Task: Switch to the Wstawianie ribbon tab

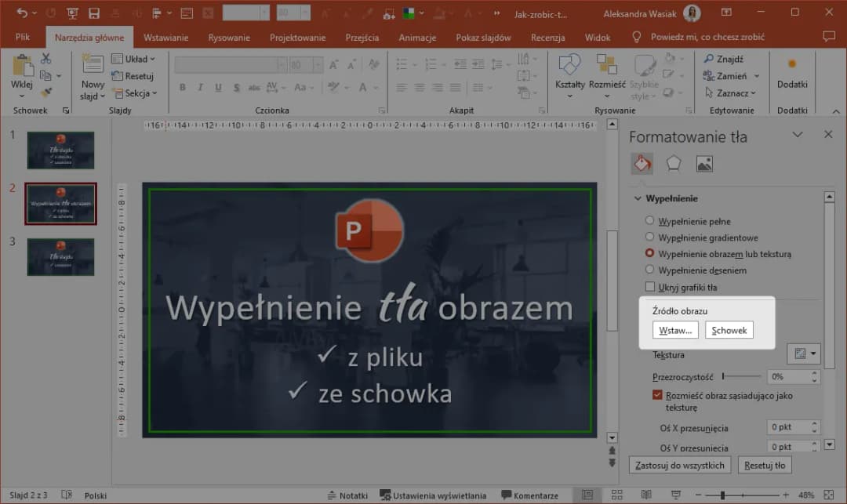Action: [165, 38]
